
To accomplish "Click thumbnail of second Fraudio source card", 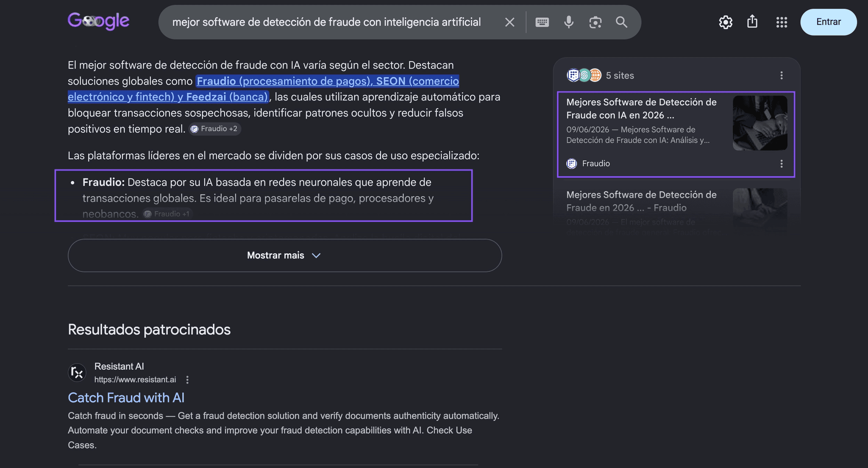I will coord(760,210).
